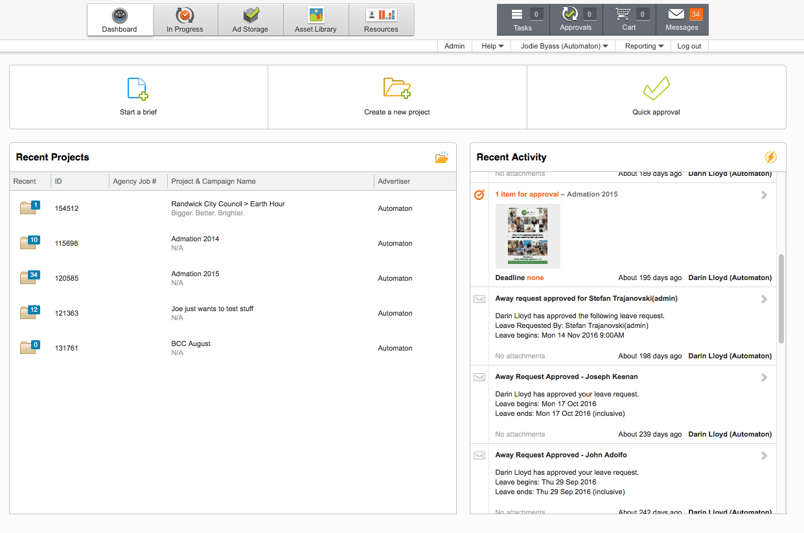Screen dimensions: 804x533
Task: Sort by the ID column header
Action: coord(58,182)
